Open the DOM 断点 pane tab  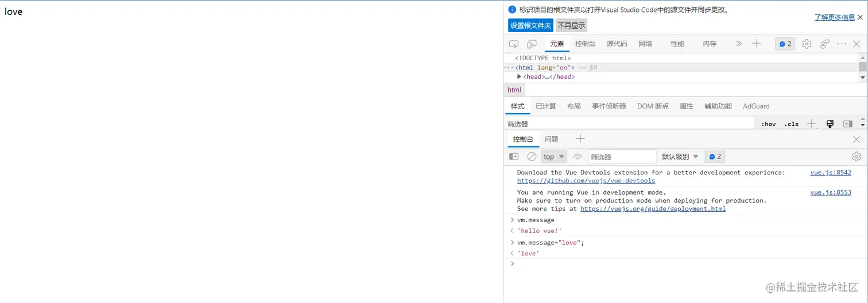coord(653,106)
